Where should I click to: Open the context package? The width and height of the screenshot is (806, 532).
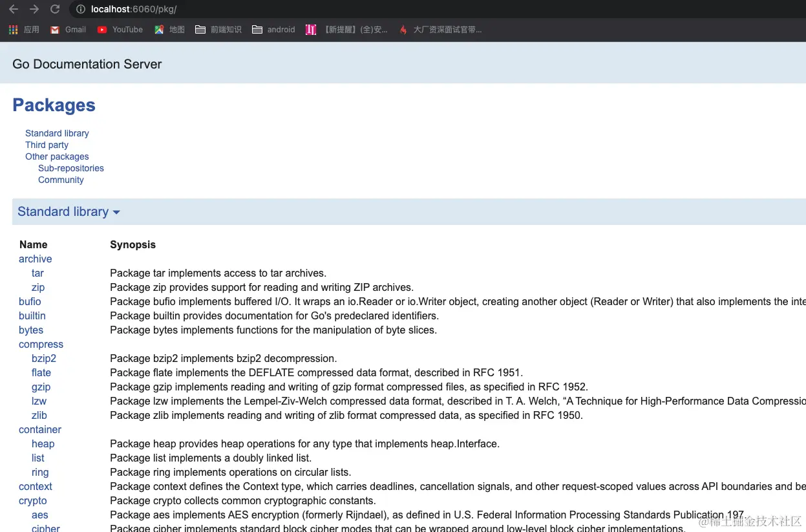36,486
